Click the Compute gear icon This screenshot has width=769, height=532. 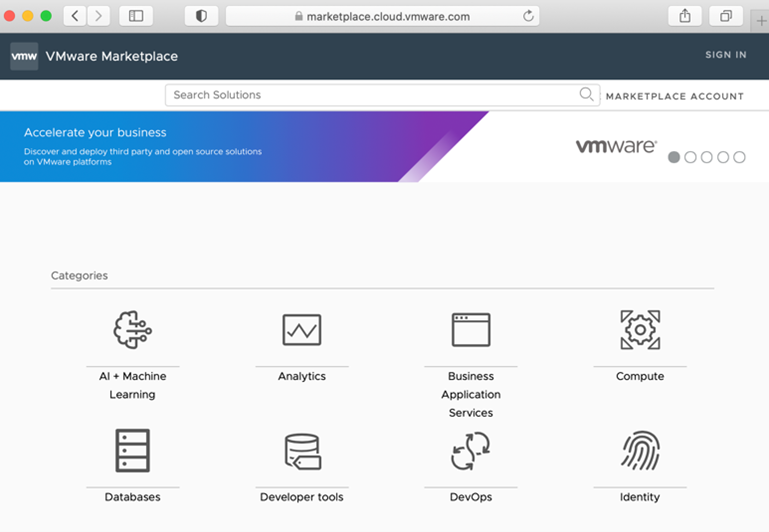click(640, 329)
